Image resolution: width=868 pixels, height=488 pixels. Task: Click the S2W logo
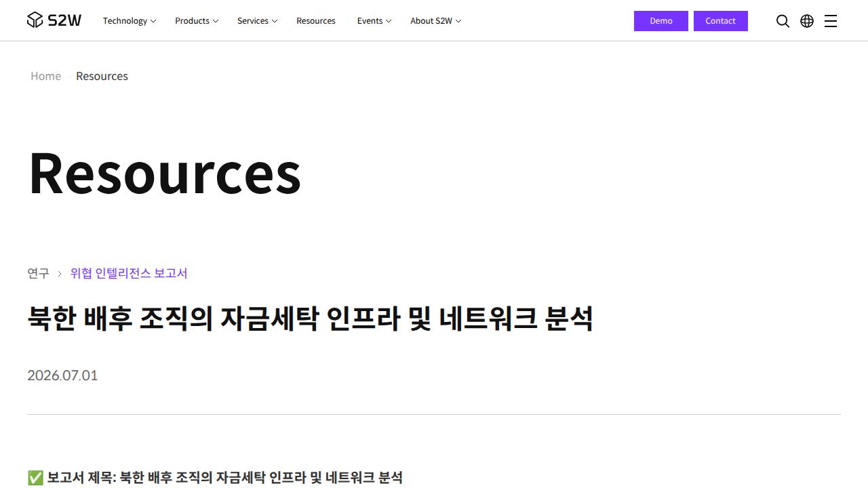(x=54, y=20)
